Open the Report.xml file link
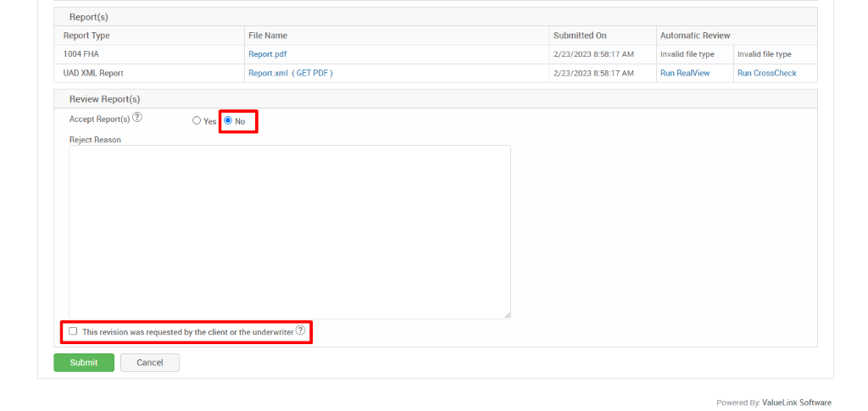Screen dimensions: 868x411 [267, 73]
